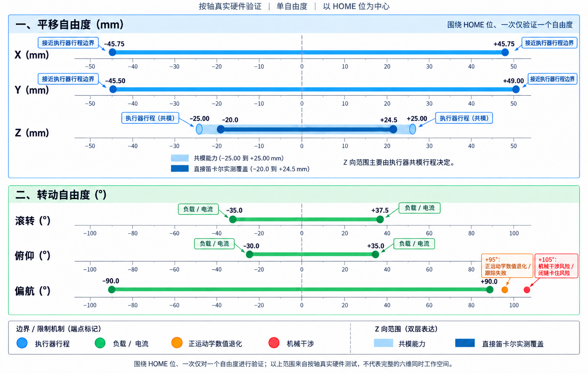The width and height of the screenshot is (588, 373).
Task: Click 执行器行程（共模）callout near +25.00
Action: [x=464, y=118]
